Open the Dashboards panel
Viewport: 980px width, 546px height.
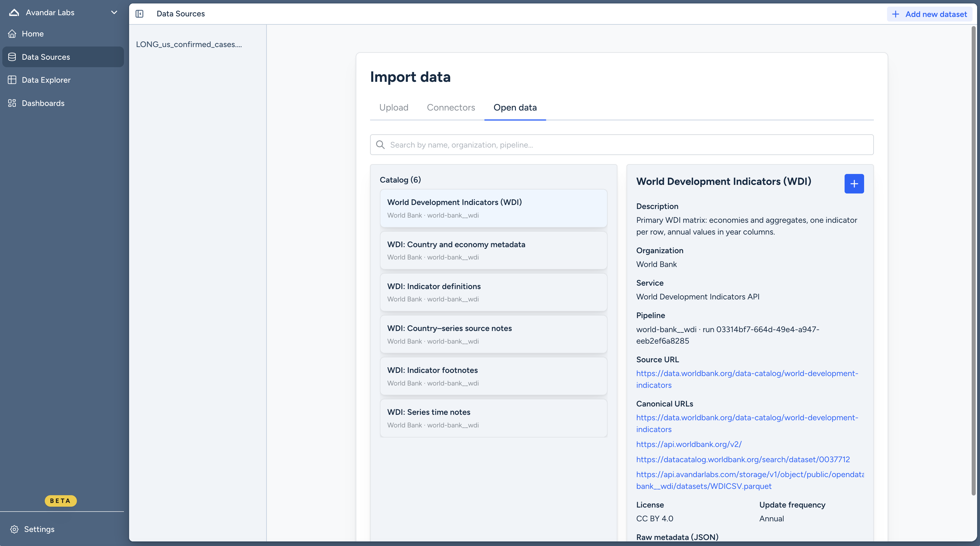pos(43,103)
